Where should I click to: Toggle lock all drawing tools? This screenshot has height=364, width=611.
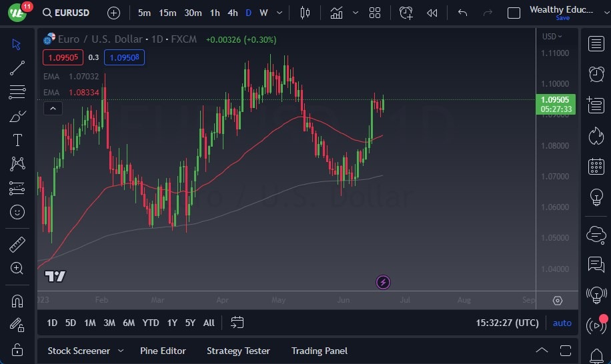[x=17, y=349]
